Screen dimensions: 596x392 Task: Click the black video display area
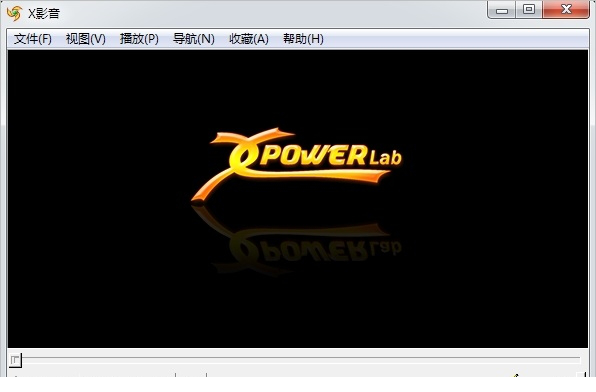coord(298,198)
